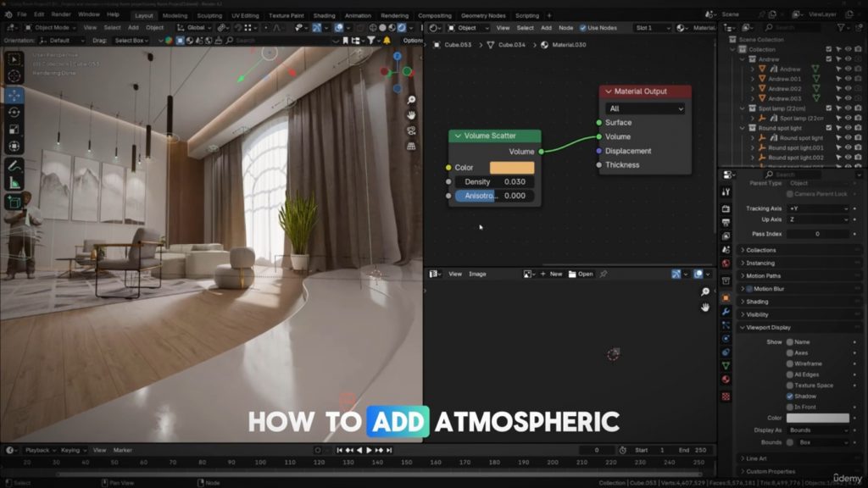Image resolution: width=868 pixels, height=488 pixels.
Task: Open the Texture properties tab
Action: coord(726,396)
